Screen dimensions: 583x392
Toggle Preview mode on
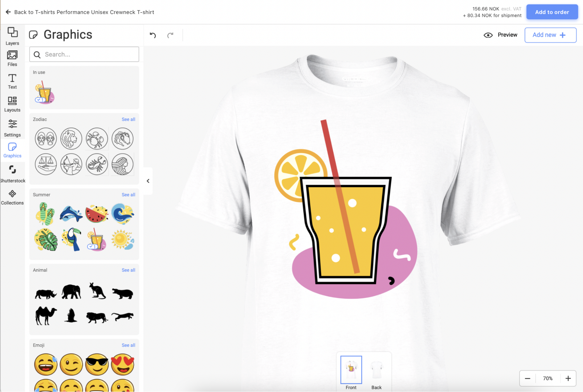pyautogui.click(x=500, y=35)
